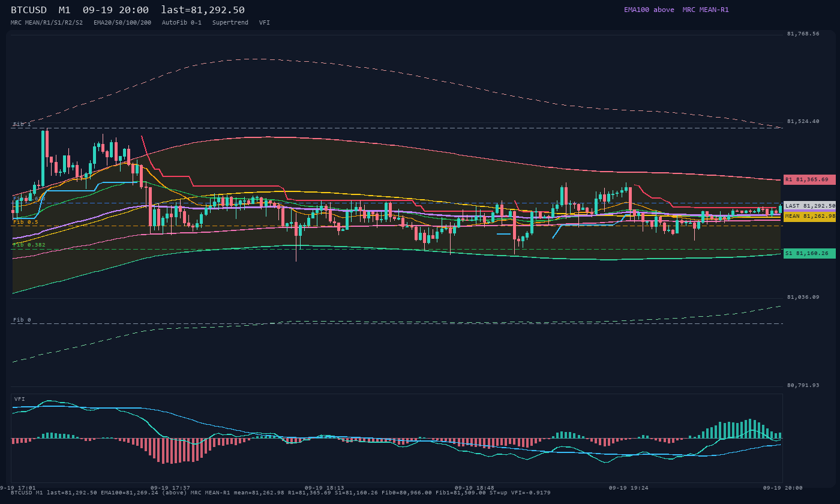Click the 80,791.93 price axis label

pyautogui.click(x=803, y=385)
